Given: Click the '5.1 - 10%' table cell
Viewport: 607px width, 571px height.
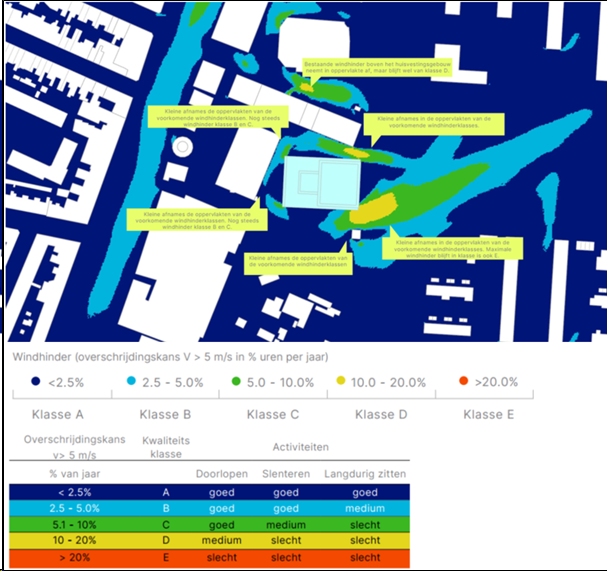Looking at the screenshot, I should coord(75,525).
